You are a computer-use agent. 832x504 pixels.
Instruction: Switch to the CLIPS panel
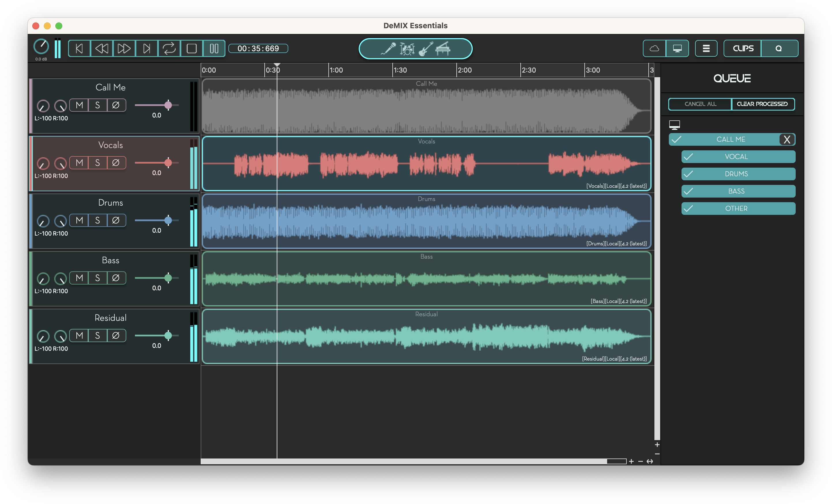[x=742, y=48]
